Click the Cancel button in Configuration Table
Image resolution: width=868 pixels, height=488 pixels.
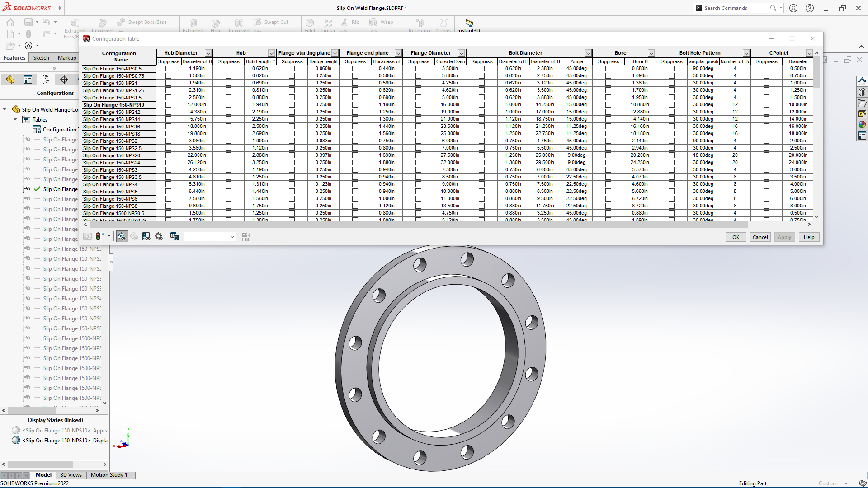coord(760,237)
